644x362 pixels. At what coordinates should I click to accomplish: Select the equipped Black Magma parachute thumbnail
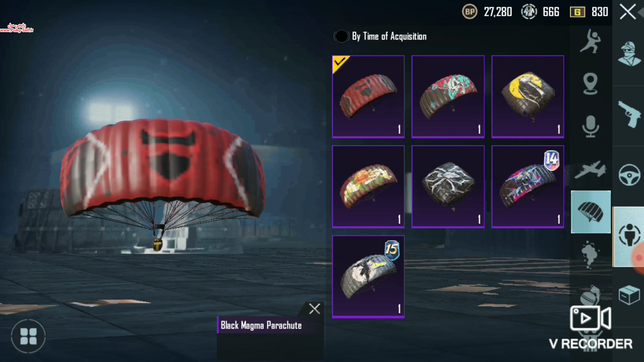pos(368,97)
